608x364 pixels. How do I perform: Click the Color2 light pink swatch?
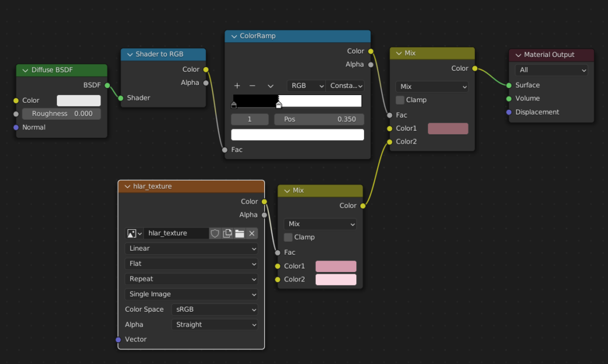tap(335, 280)
